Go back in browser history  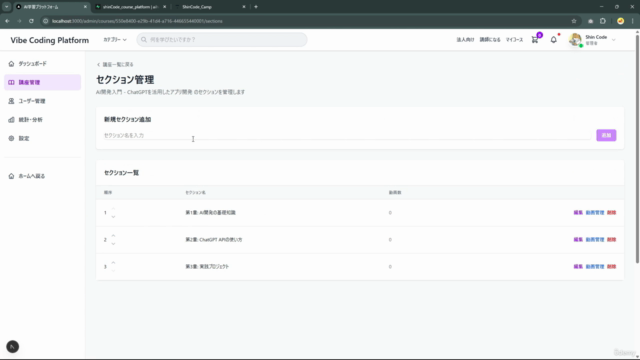pyautogui.click(x=7, y=21)
